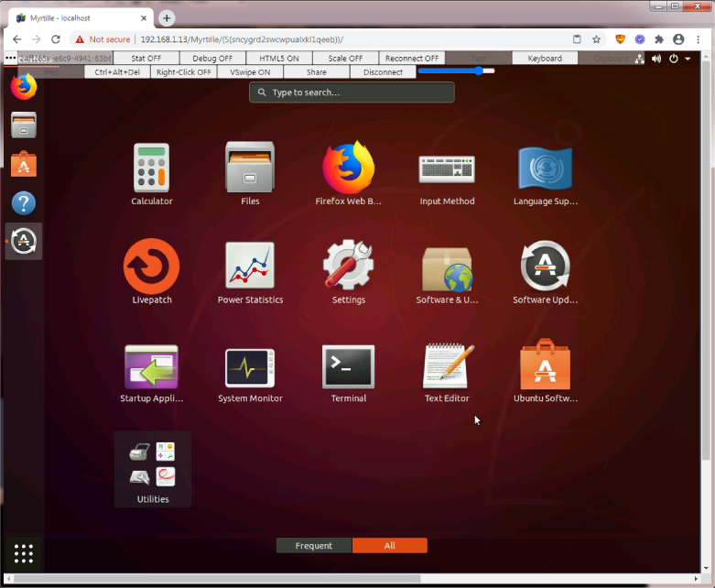Image resolution: width=715 pixels, height=588 pixels.
Task: Toggle HTML5 ON button
Action: (x=279, y=58)
